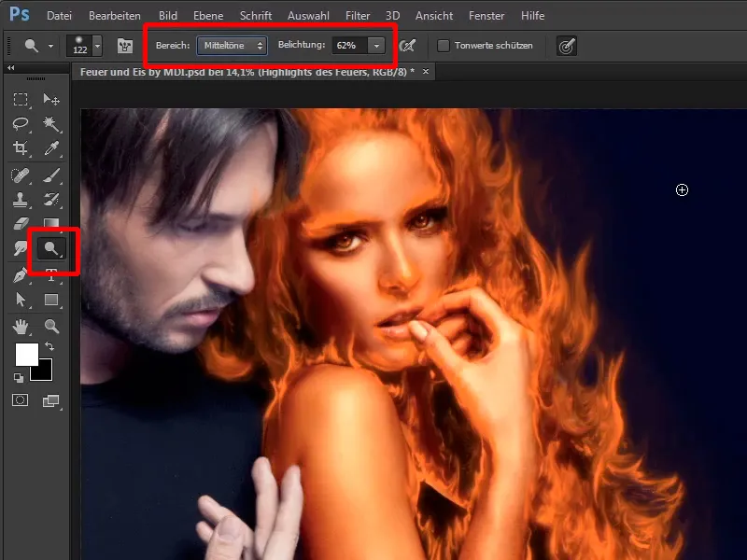The image size is (747, 560).
Task: Select the Lasso tool
Action: click(20, 124)
